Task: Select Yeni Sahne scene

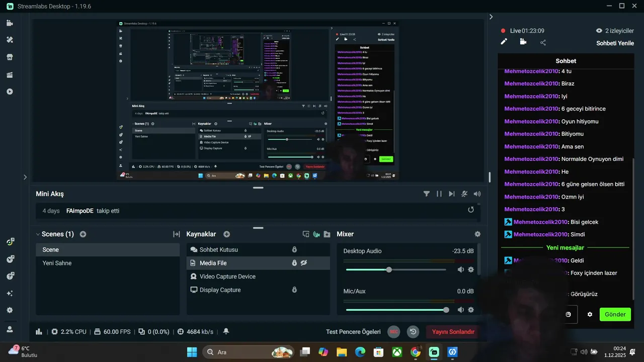Action: point(108,263)
